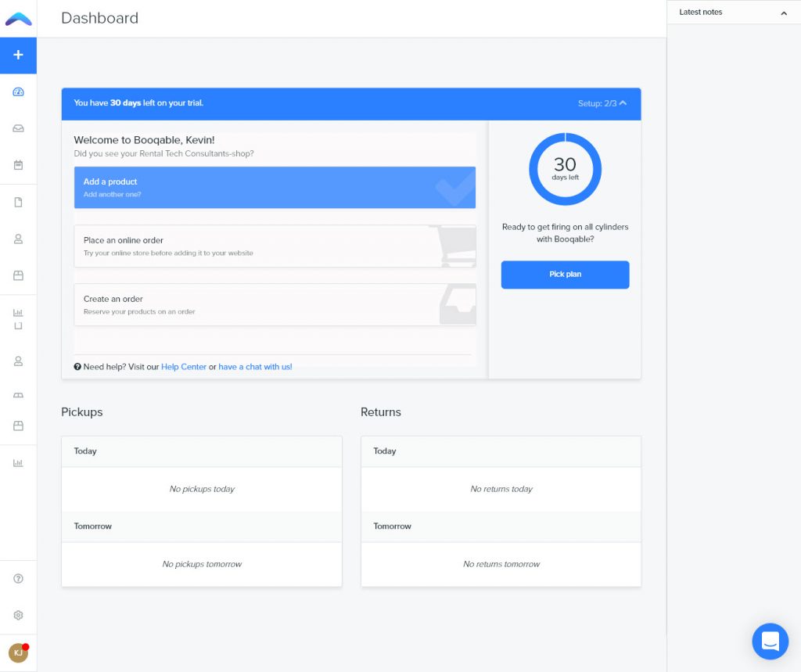Open the inbox tray sidebar icon
The image size is (801, 672).
19,128
